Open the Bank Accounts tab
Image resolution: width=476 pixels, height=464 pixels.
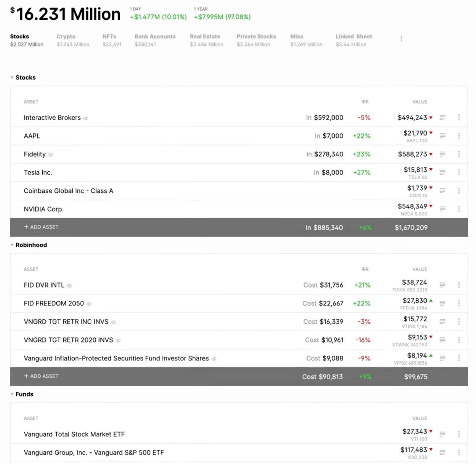[155, 40]
